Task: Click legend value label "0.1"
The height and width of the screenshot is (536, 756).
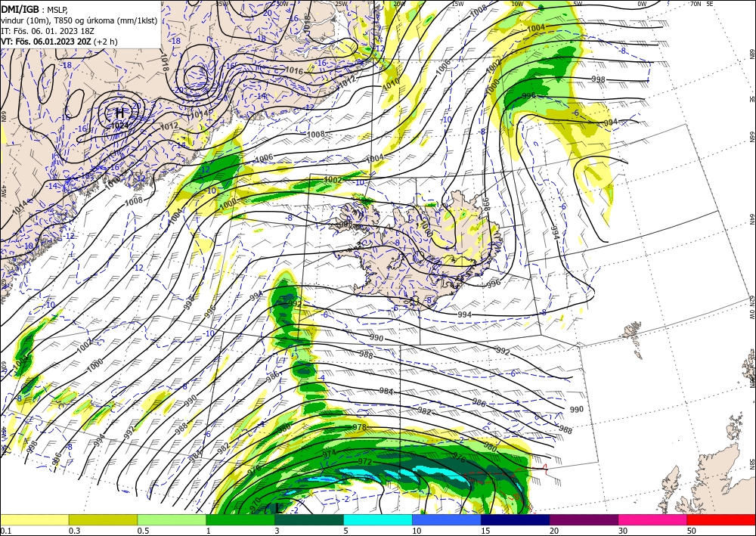Action: pos(6,531)
